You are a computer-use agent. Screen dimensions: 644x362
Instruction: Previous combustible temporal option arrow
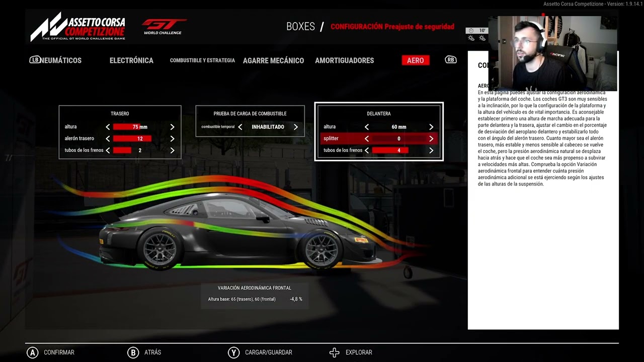click(240, 127)
